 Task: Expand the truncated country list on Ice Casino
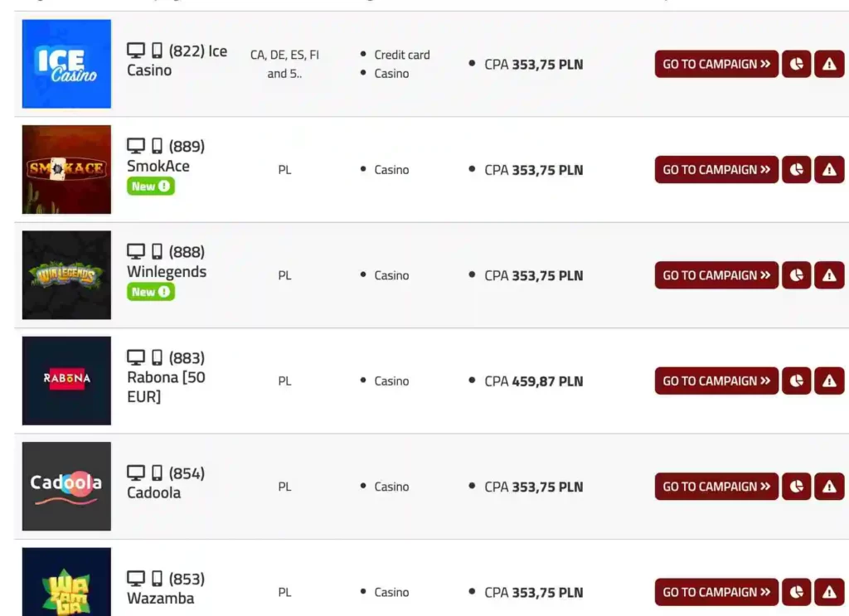click(284, 73)
